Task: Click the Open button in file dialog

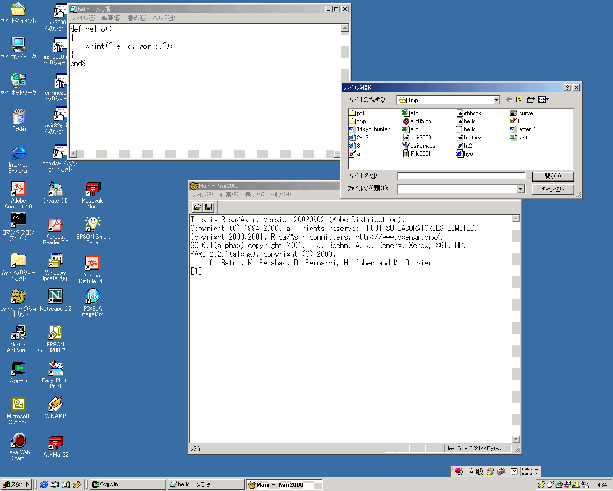Action: coord(553,176)
